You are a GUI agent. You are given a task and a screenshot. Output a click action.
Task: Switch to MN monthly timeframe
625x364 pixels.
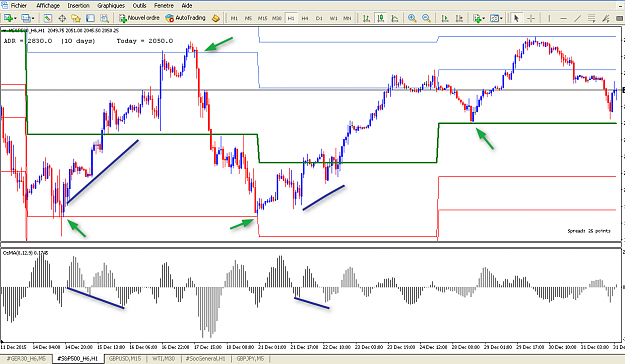pos(347,18)
